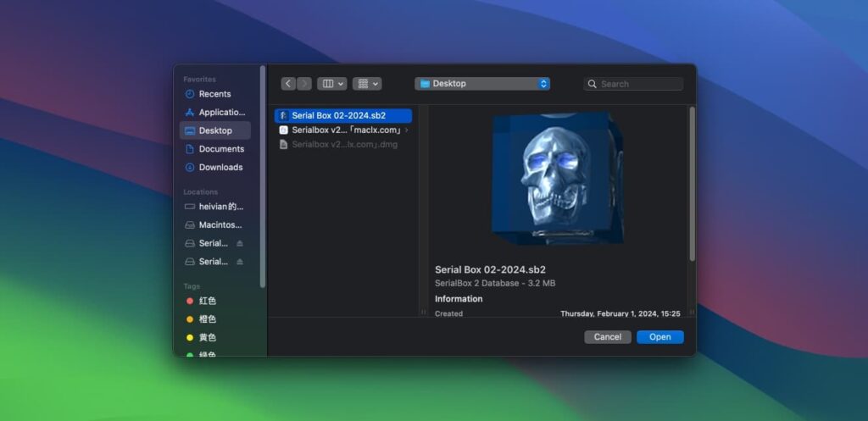Click the Favorites section header
The width and height of the screenshot is (868, 421).
point(200,79)
